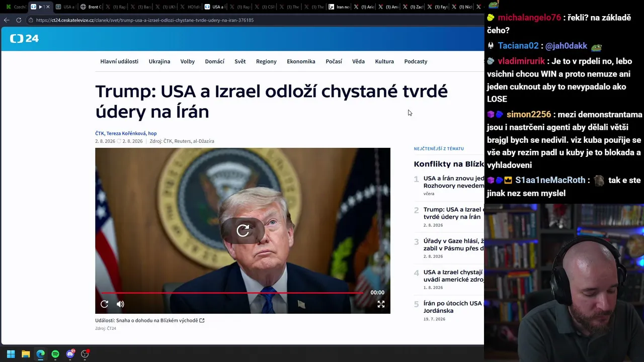The width and height of the screenshot is (644, 362).
Task: Click the streamer webcam feed
Action: (564, 282)
